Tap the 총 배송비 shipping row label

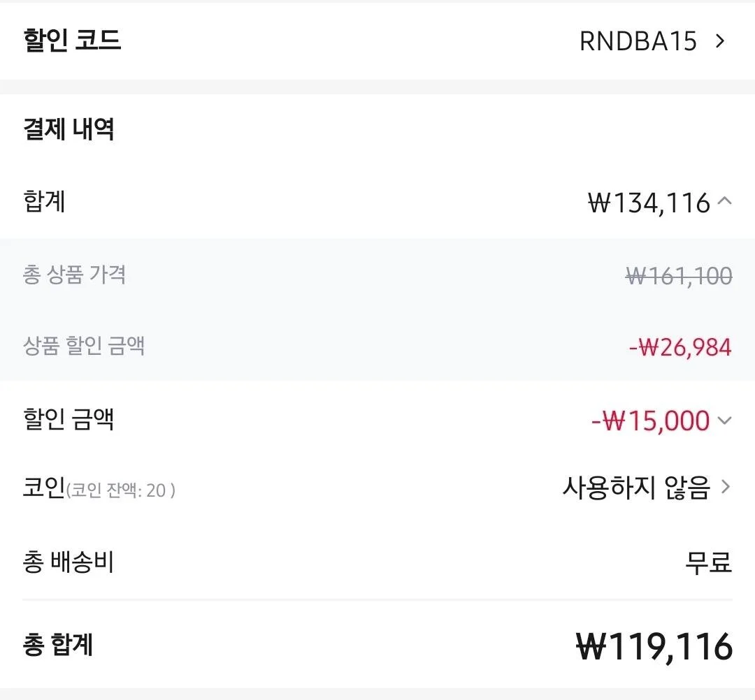(68, 562)
